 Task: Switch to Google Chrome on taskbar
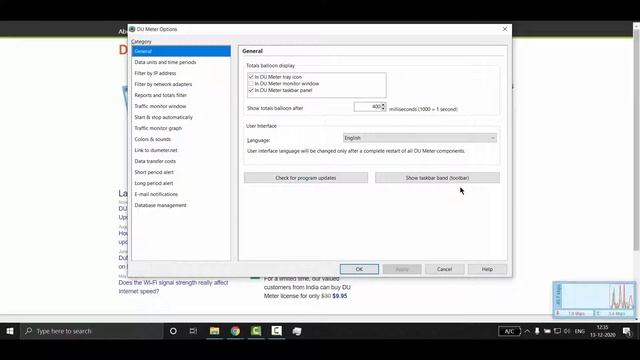(x=235, y=331)
